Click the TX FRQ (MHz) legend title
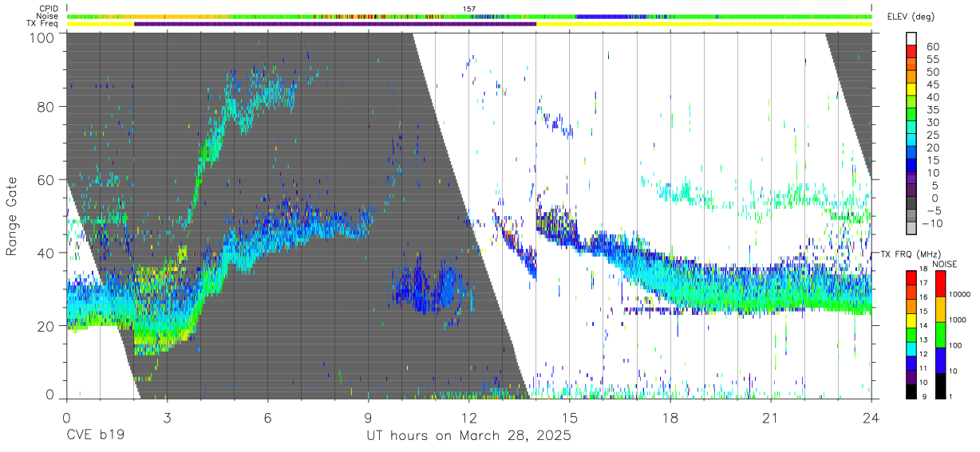 pyautogui.click(x=911, y=254)
